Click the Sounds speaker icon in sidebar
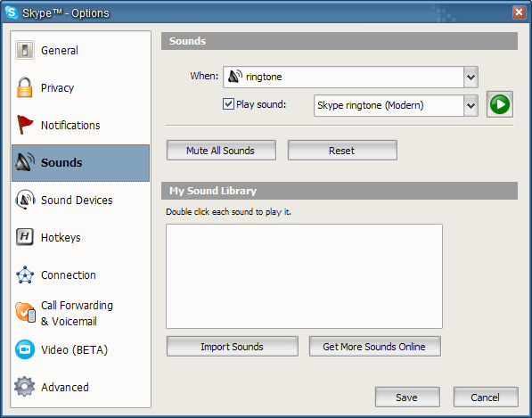 [25, 162]
